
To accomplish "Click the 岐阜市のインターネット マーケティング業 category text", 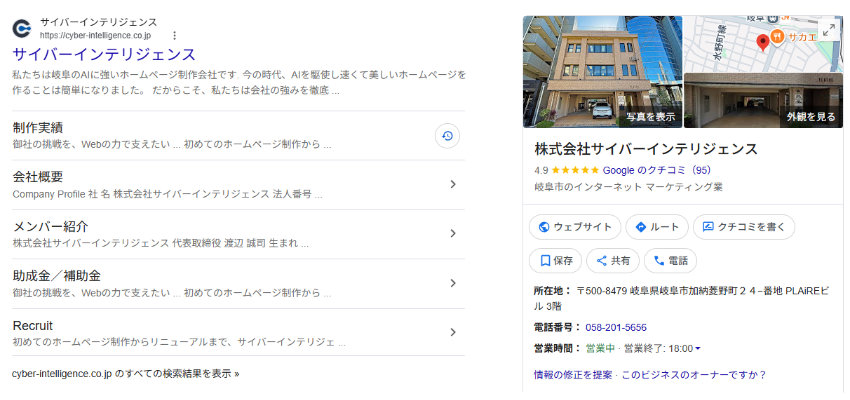I will click(628, 187).
